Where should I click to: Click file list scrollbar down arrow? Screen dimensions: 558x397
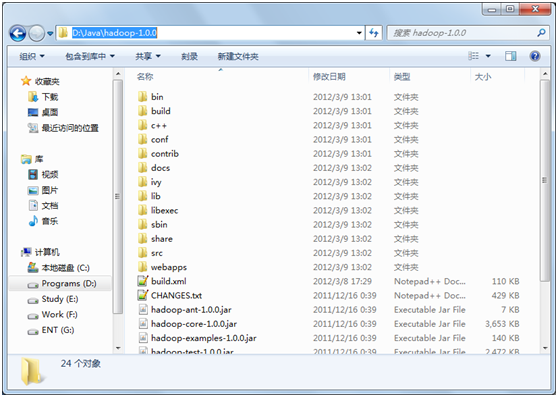point(545,348)
